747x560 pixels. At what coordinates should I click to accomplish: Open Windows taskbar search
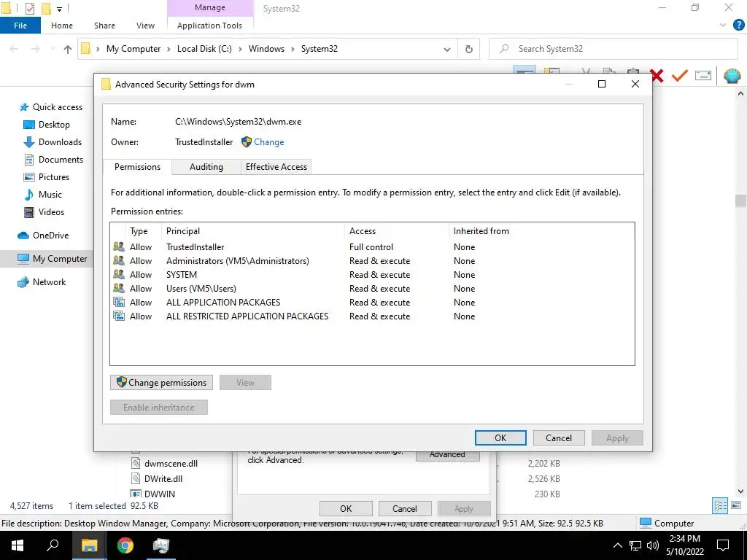[53, 545]
